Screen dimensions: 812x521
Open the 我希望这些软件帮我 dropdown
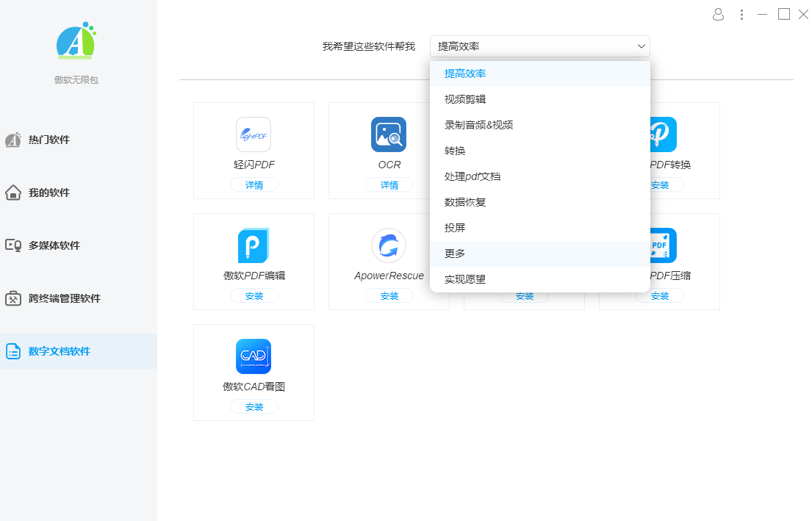pos(540,46)
